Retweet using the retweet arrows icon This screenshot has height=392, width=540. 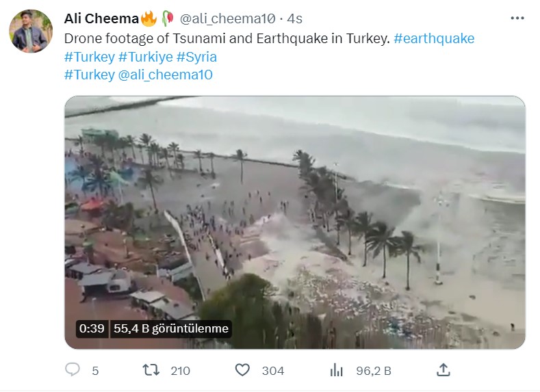coord(151,370)
